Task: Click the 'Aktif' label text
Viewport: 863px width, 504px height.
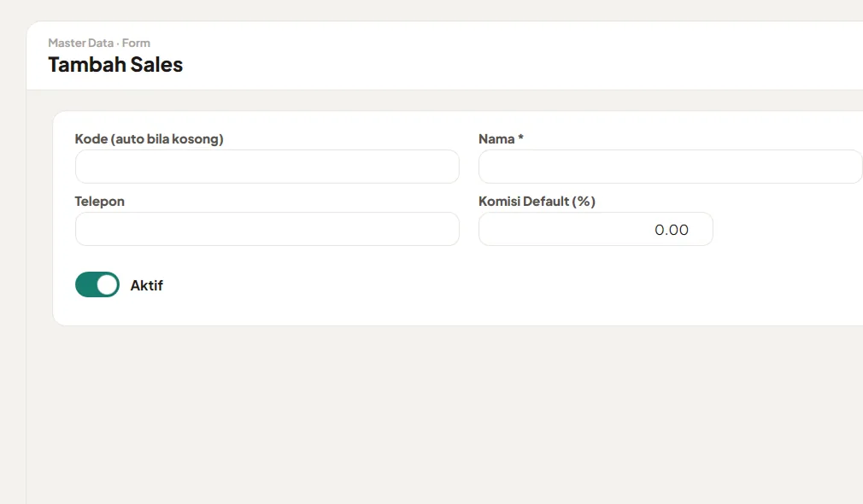Action: click(x=146, y=285)
